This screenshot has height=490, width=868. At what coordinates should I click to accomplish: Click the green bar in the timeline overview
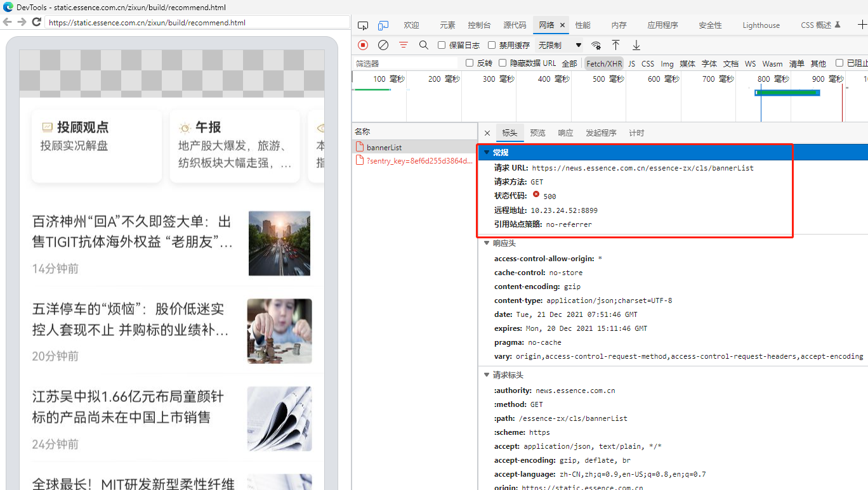pos(787,93)
